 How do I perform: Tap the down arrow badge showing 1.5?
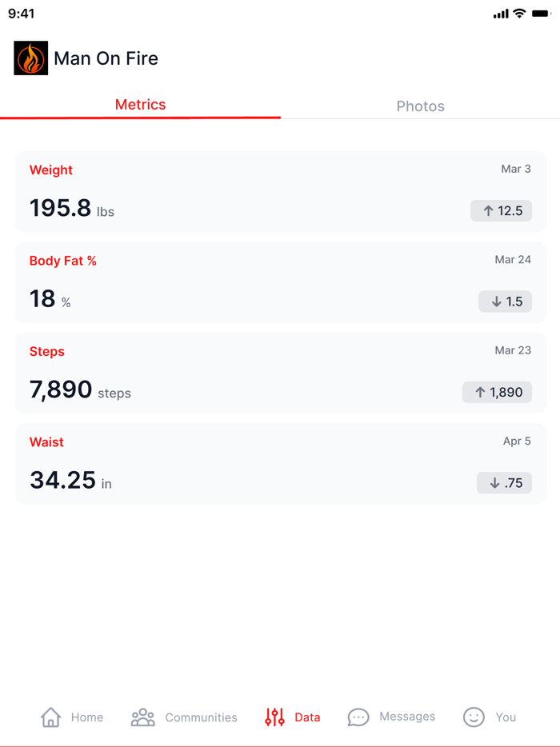click(x=505, y=302)
